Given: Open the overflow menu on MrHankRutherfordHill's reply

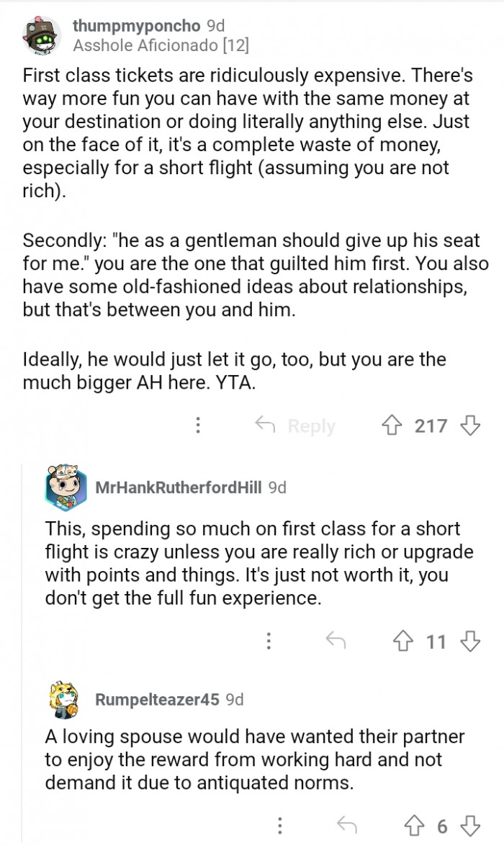Looking at the screenshot, I should [x=269, y=640].
